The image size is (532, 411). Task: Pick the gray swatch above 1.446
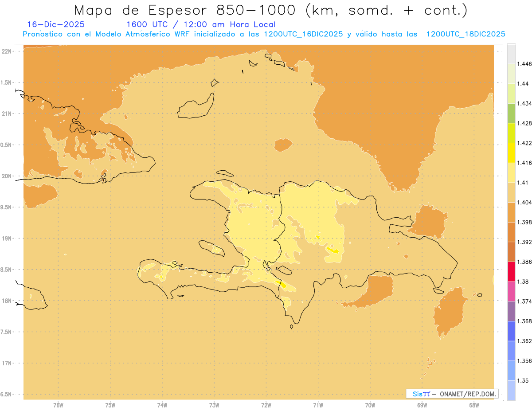pos(511,54)
